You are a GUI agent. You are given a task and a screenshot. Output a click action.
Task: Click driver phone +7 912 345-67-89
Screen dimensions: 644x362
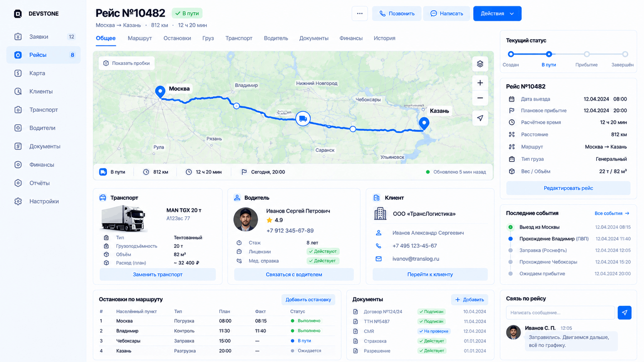pos(290,230)
